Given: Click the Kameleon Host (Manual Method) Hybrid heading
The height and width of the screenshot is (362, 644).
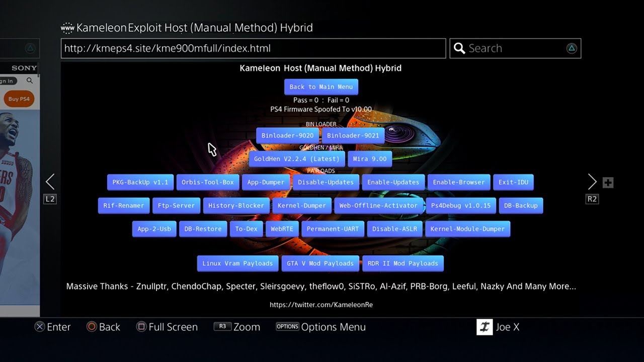Looking at the screenshot, I should click(x=320, y=68).
